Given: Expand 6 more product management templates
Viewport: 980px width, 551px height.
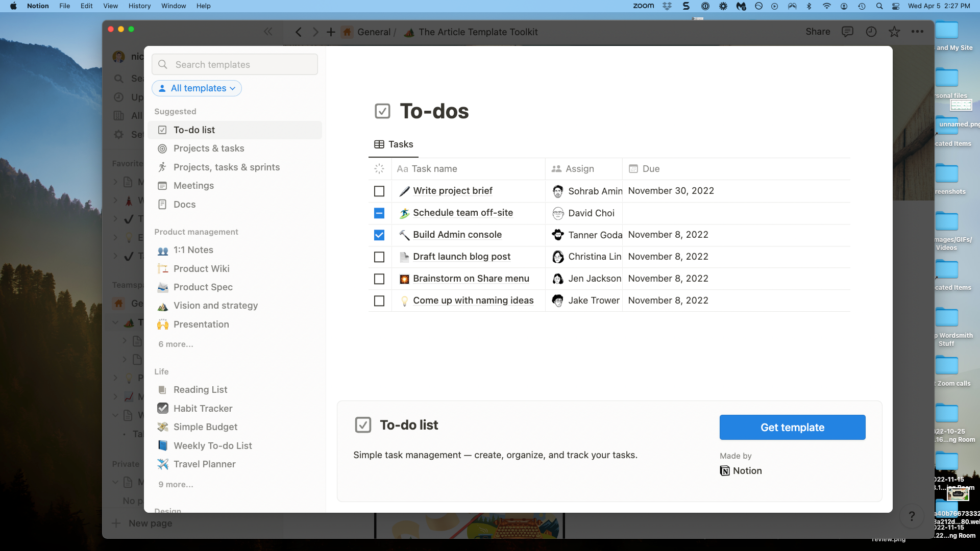Looking at the screenshot, I should [x=176, y=344].
